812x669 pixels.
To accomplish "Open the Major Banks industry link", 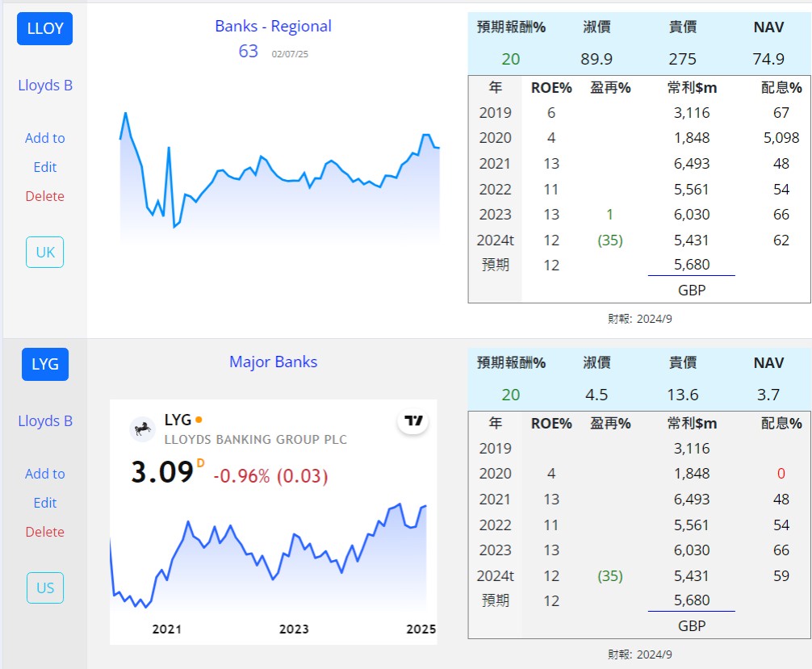I will tap(273, 362).
